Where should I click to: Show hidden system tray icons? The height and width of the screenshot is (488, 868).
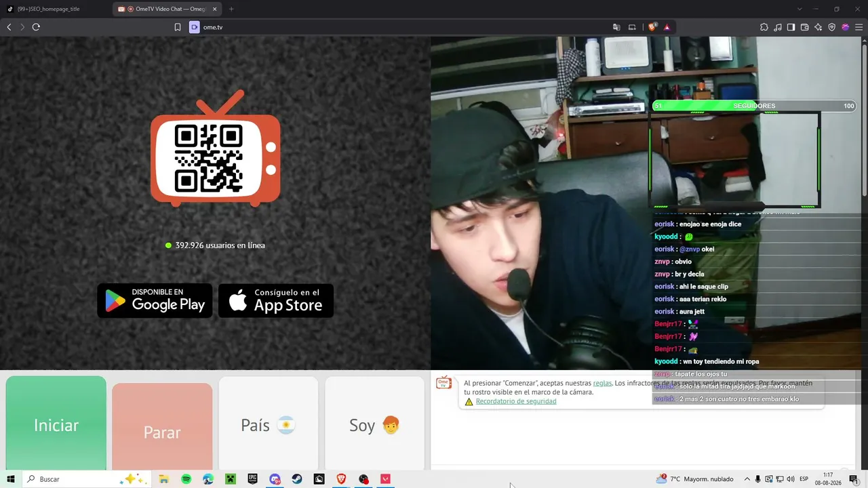747,479
